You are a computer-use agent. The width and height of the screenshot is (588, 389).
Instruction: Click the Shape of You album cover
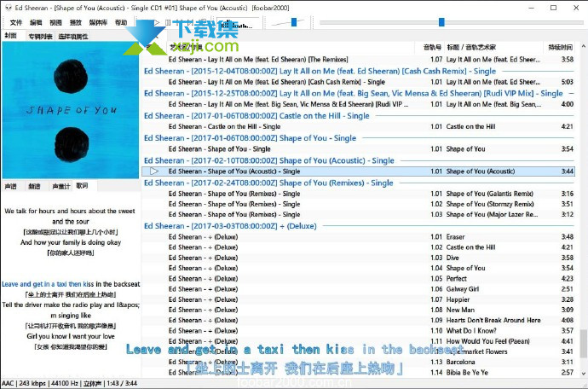[x=71, y=110]
